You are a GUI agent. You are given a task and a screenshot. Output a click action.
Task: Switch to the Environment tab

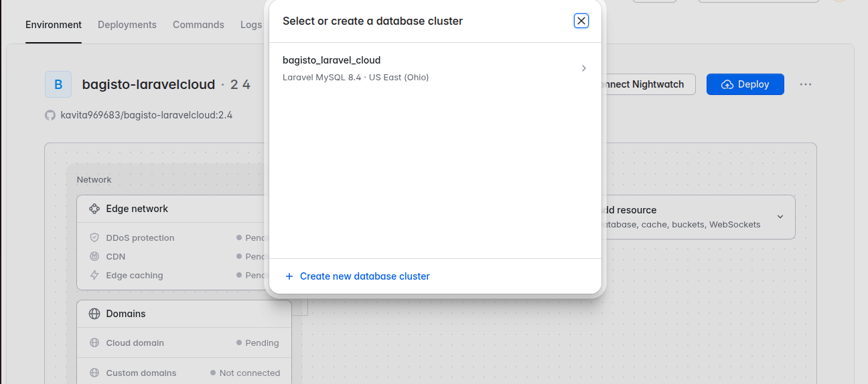coord(54,25)
